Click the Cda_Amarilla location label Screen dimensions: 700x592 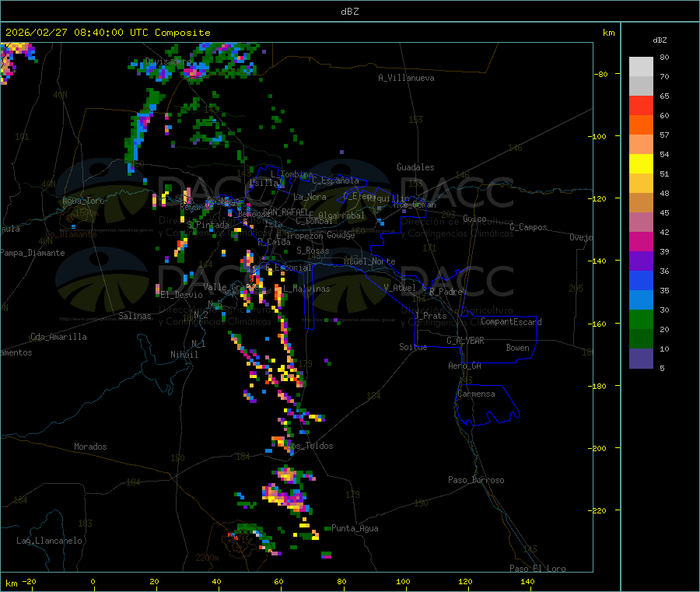[58, 337]
